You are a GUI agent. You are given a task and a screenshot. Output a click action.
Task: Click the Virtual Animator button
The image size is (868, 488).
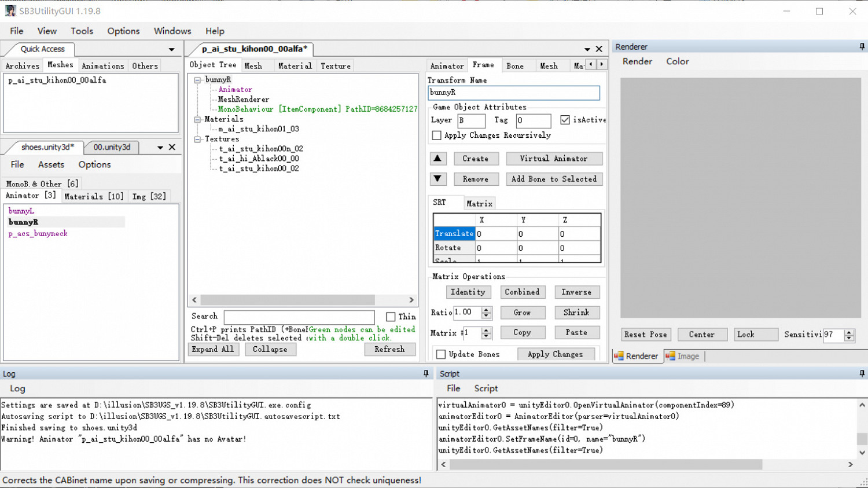click(x=553, y=159)
